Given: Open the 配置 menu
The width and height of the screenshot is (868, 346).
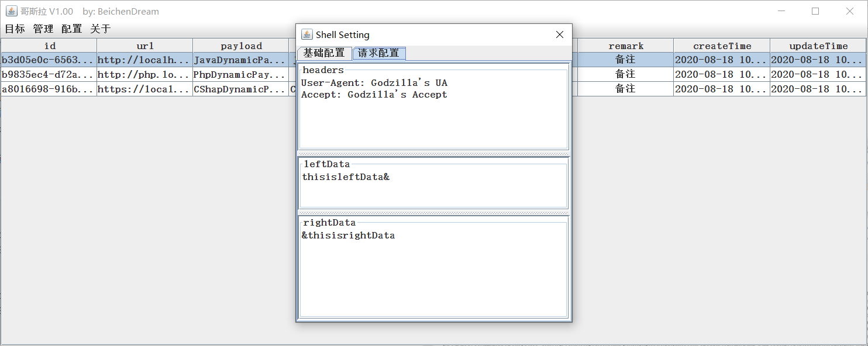Looking at the screenshot, I should click(72, 29).
